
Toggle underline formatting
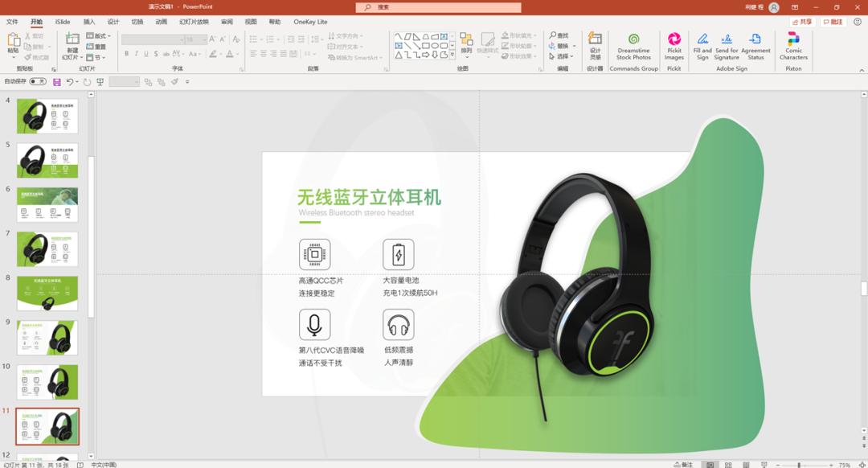tap(145, 53)
